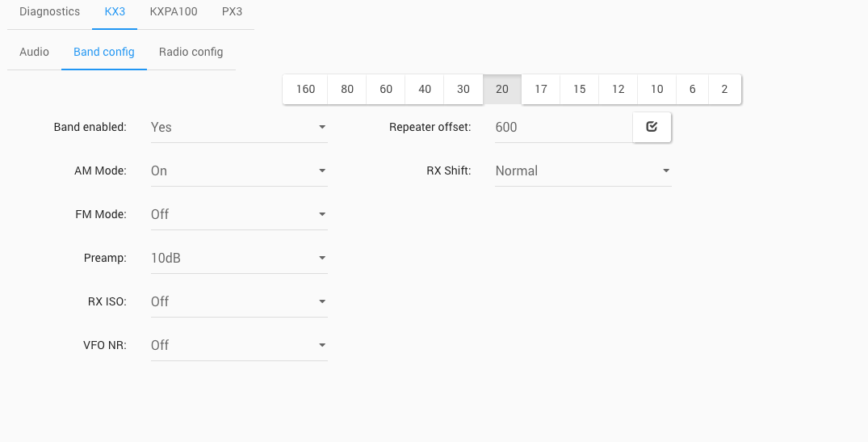Switch to the Diagnostics tab
The width and height of the screenshot is (868, 442).
50,11
